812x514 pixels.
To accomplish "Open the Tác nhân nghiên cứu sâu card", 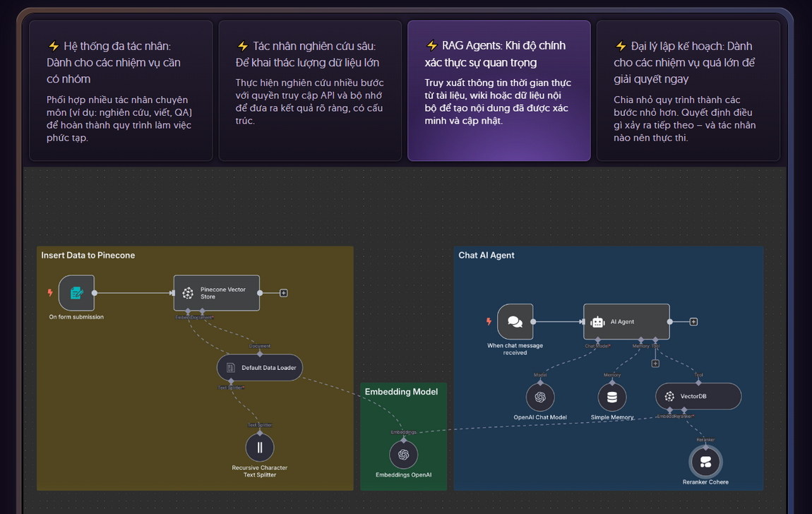I will [309, 90].
